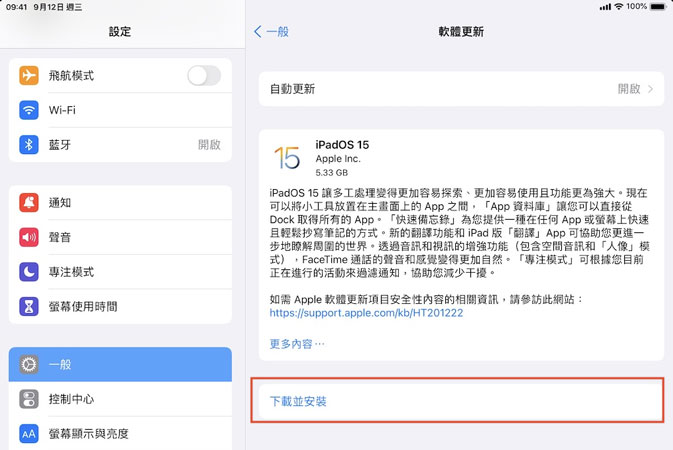Tap 更多內容 to show more details
Screen dimensions: 673x450
[297, 344]
